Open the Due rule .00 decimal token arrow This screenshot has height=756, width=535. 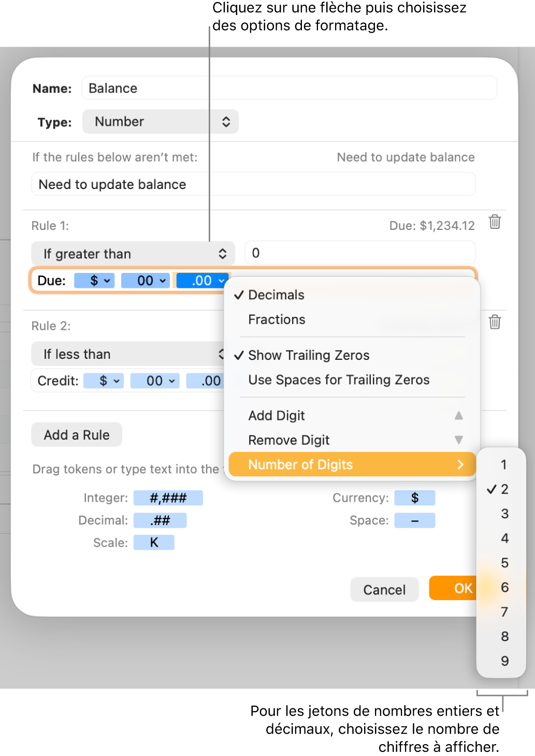tap(222, 281)
